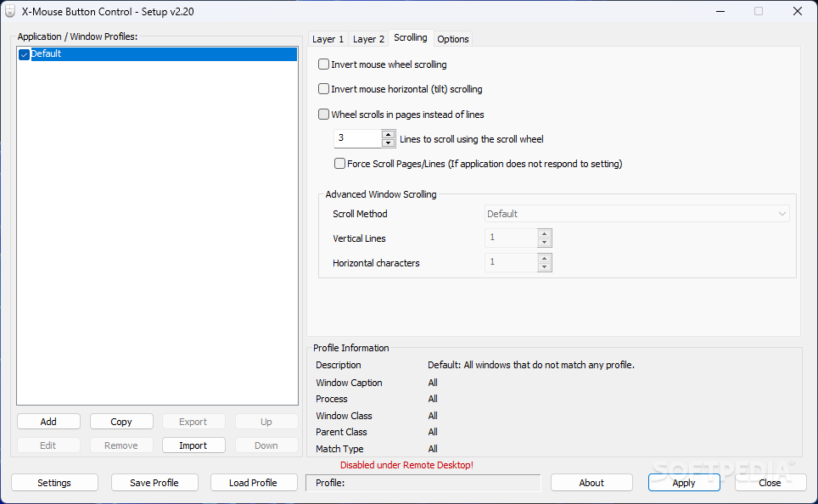
Task: Click the description 'Default: All windows' text
Action: (531, 365)
